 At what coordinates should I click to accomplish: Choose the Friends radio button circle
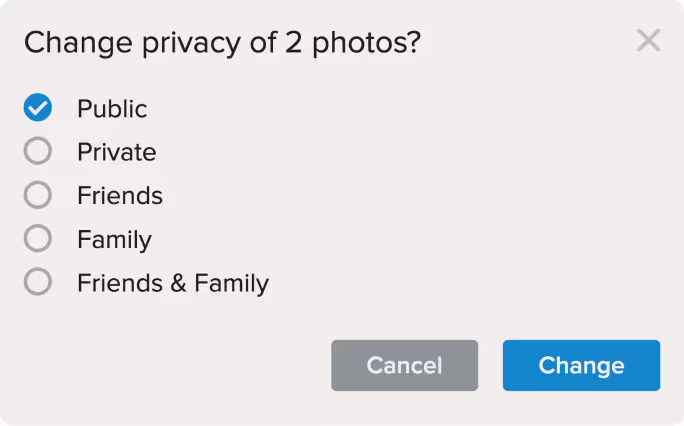point(38,196)
